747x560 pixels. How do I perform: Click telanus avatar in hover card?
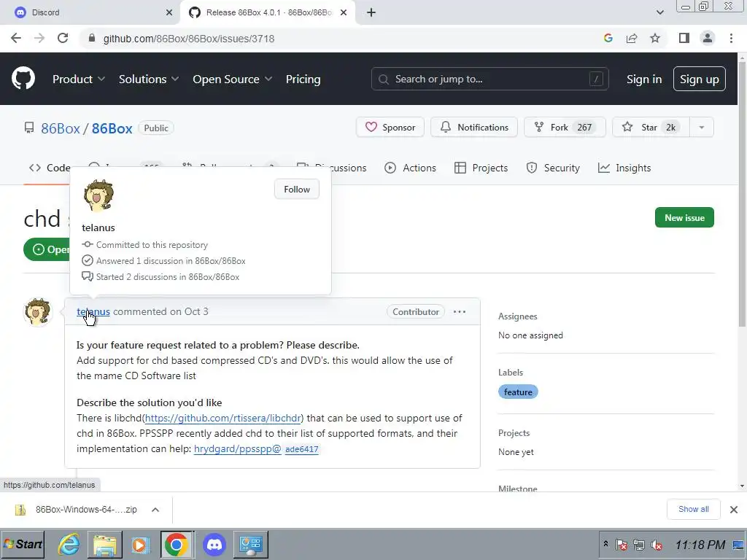click(x=98, y=195)
